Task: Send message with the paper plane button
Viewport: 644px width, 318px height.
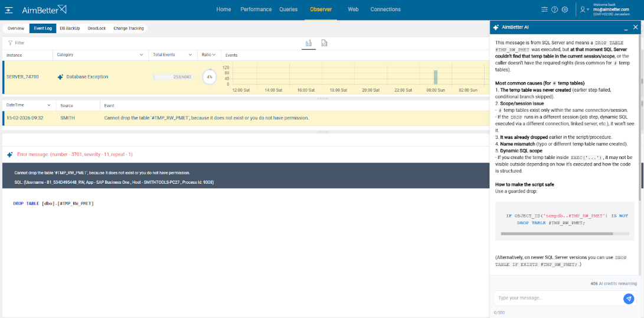Action: click(629, 298)
